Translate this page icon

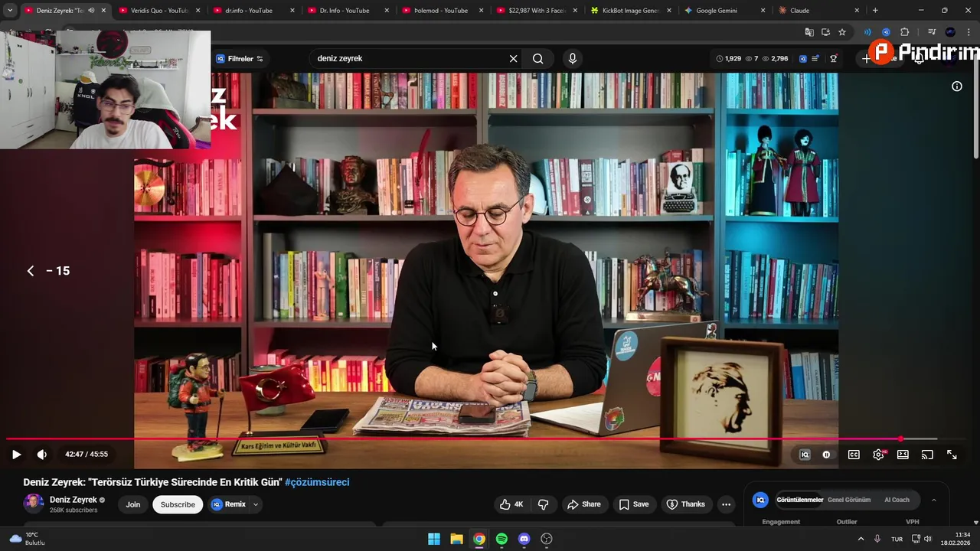point(809,32)
